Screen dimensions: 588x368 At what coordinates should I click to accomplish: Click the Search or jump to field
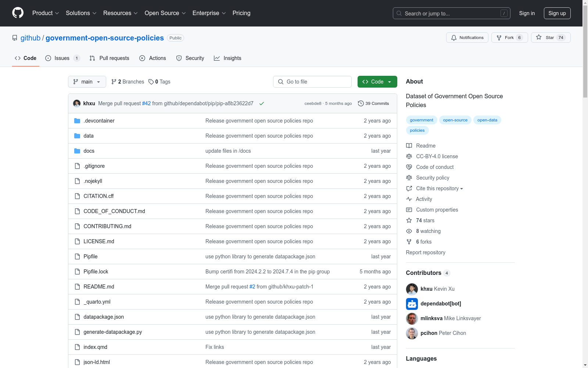tap(452, 13)
